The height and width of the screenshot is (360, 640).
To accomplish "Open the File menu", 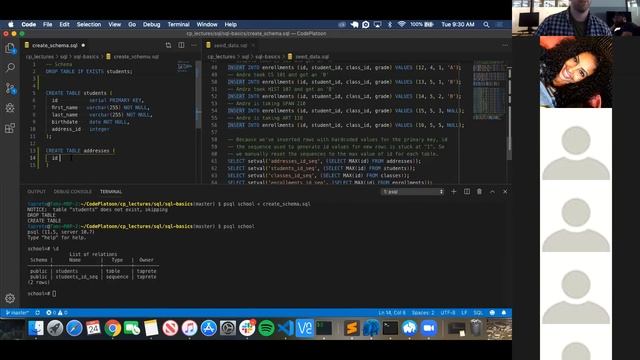I will (x=48, y=24).
